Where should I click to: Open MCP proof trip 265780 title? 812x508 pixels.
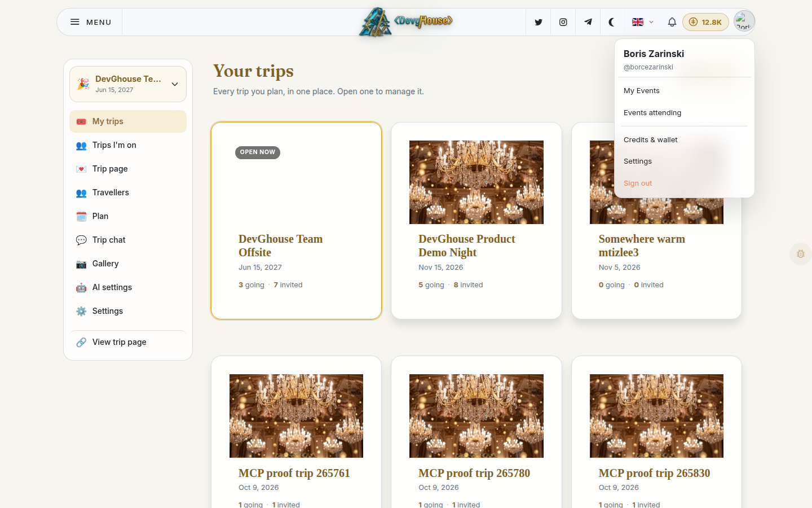(474, 473)
